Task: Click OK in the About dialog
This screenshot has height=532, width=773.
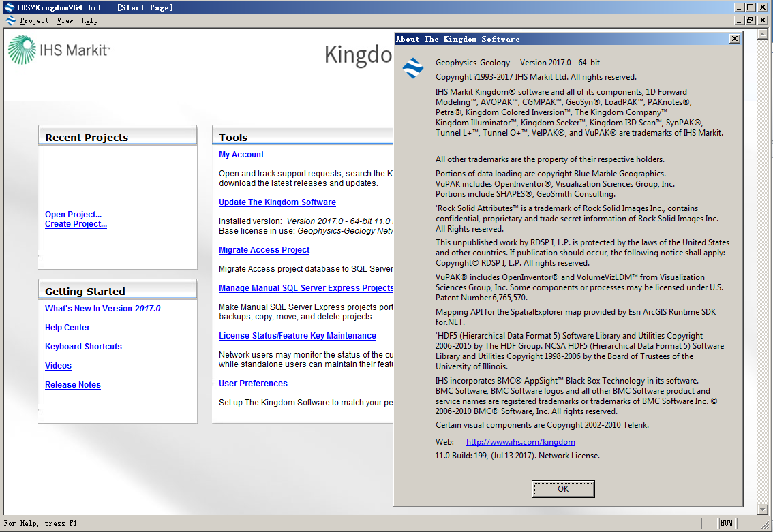Action: click(563, 488)
